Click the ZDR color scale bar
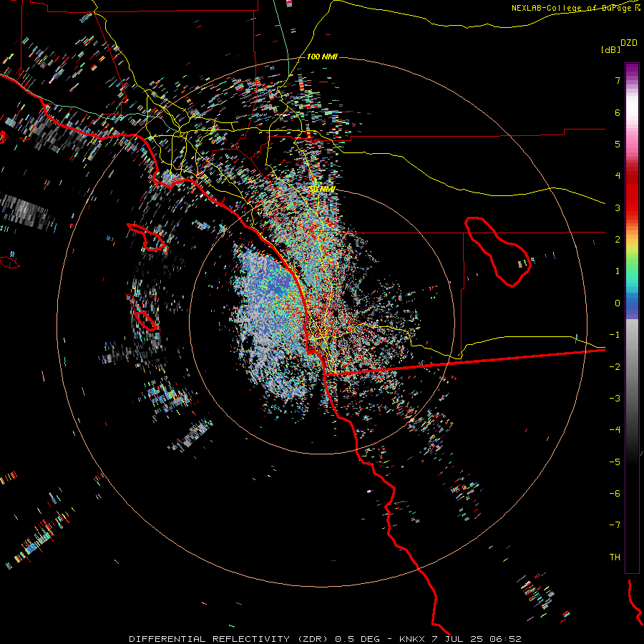 (x=632, y=318)
